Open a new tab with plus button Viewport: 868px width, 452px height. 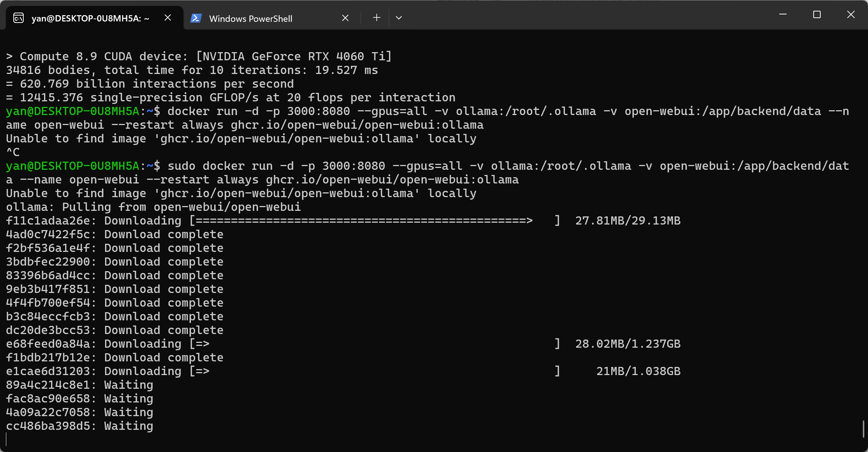tap(377, 18)
